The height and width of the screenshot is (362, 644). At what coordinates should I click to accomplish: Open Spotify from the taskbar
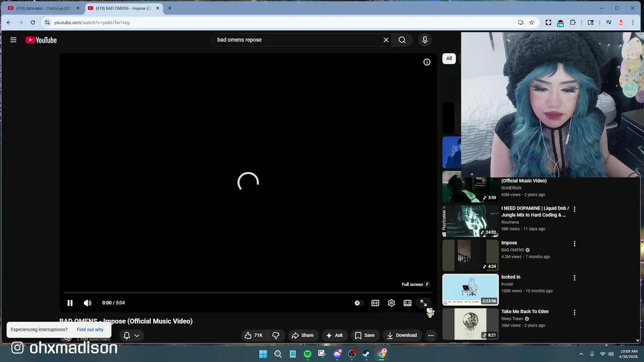pos(307,354)
